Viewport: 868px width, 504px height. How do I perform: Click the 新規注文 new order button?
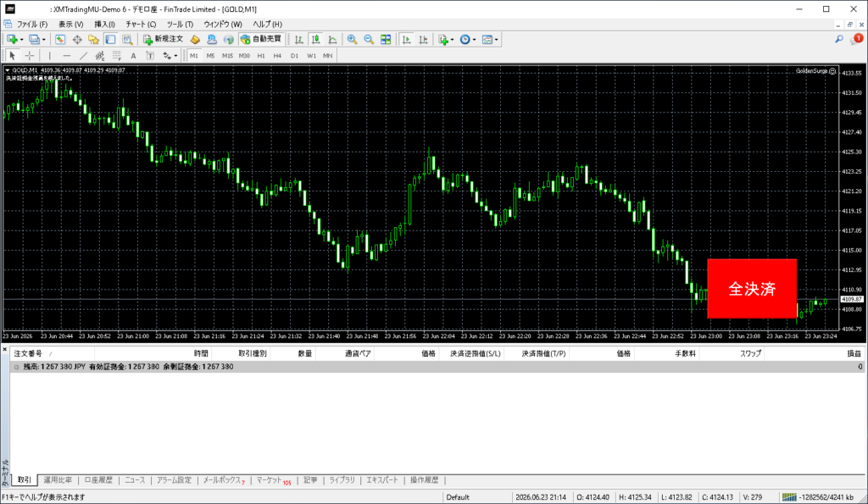[x=164, y=39]
